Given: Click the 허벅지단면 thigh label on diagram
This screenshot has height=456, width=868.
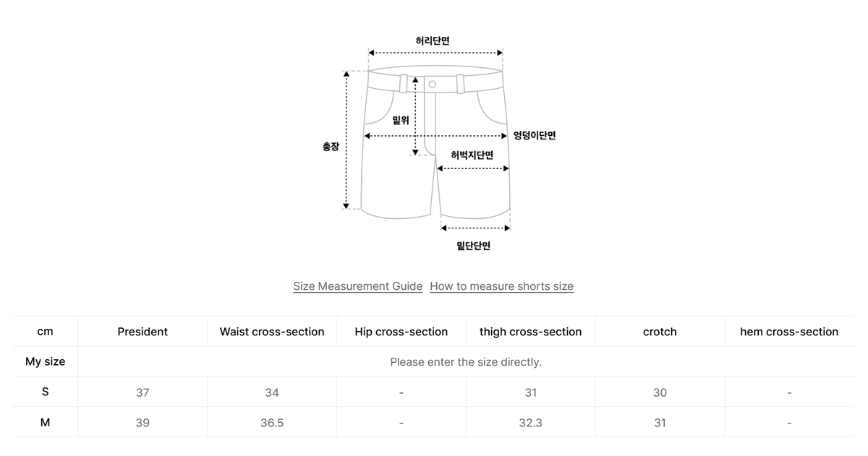Looking at the screenshot, I should [472, 155].
